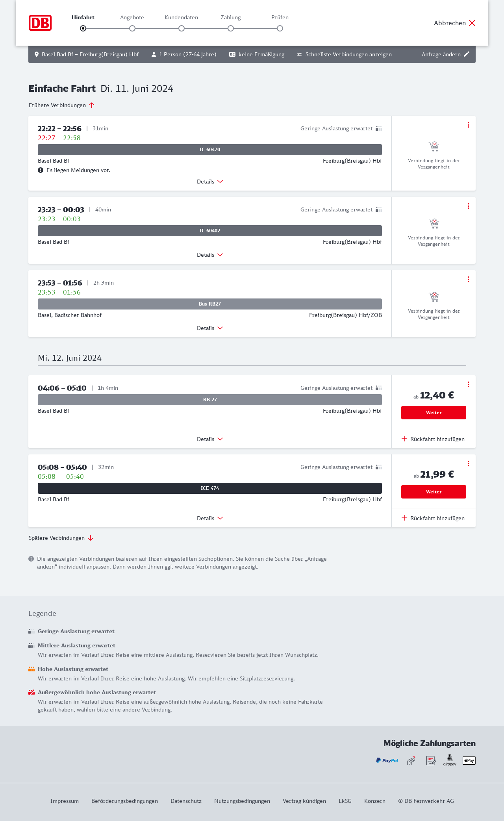This screenshot has width=504, height=821.
Task: Click the Apple Pay payment icon
Action: (x=469, y=760)
